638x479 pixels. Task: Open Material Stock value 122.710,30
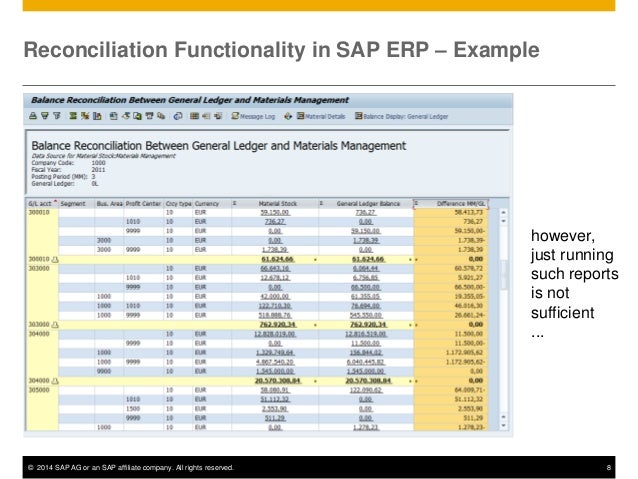click(275, 306)
